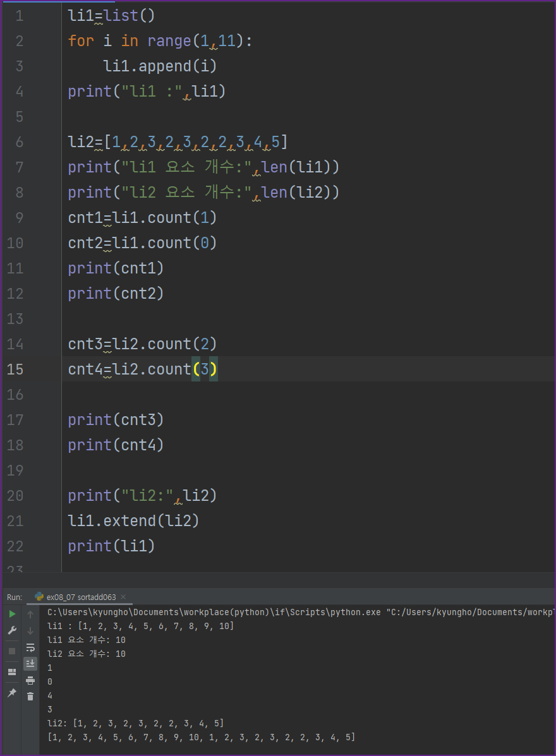Toggle scroll to end of console
Image resolution: width=556 pixels, height=756 pixels.
pos(30,664)
